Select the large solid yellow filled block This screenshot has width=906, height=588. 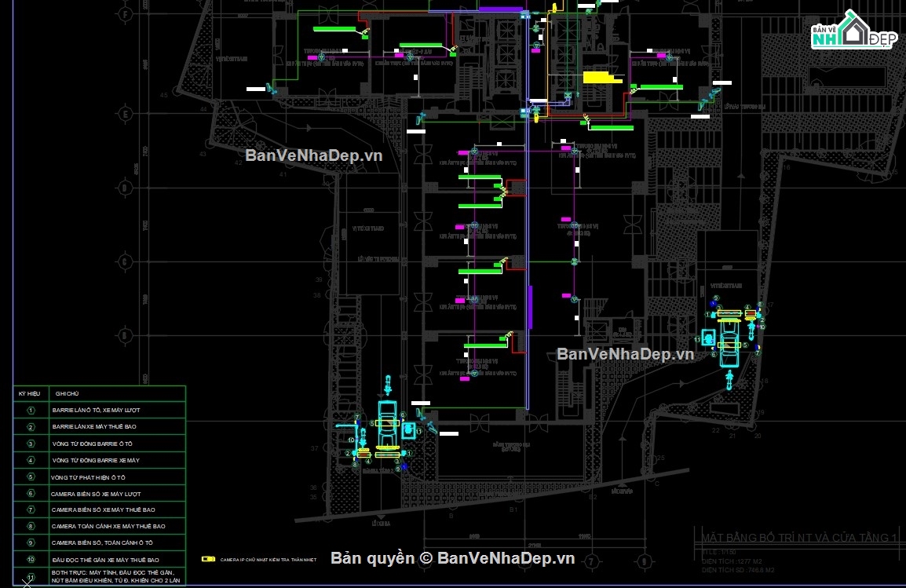[x=602, y=78]
